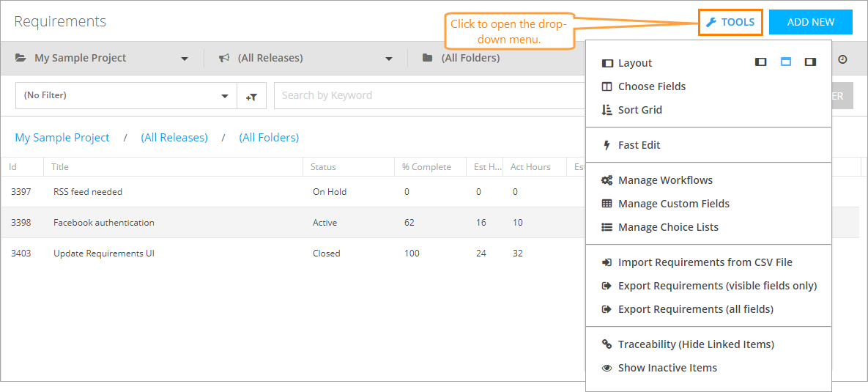Click the clock icon in the toolbar
Image resolution: width=868 pixels, height=392 pixels.
[842, 59]
